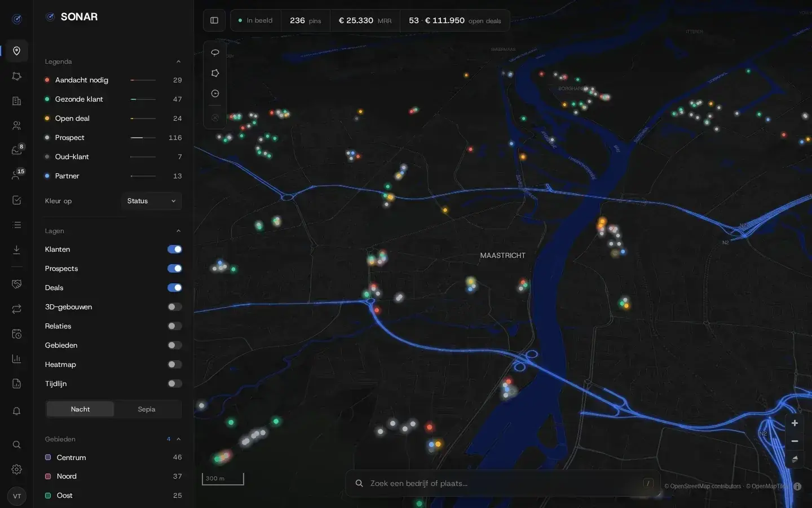The width and height of the screenshot is (812, 508).
Task: Open the person icon with badge 15
Action: pyautogui.click(x=17, y=175)
